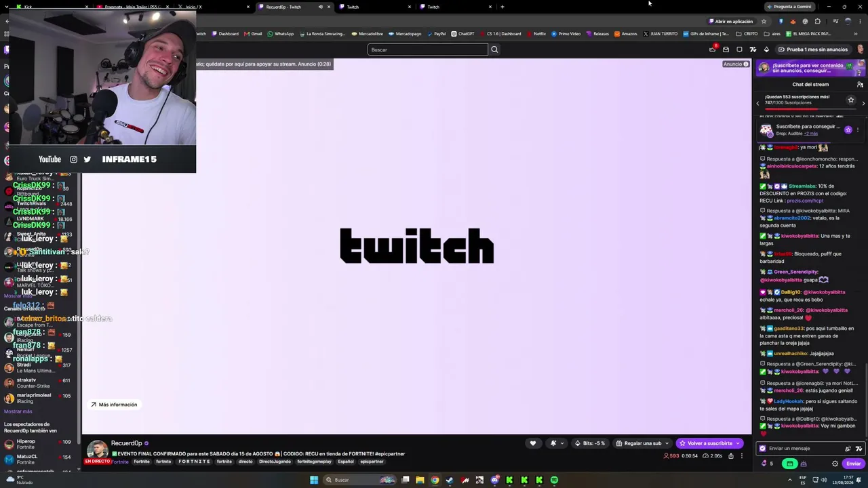
Task: Click the Get Bits diamond icon in header
Action: click(x=766, y=49)
